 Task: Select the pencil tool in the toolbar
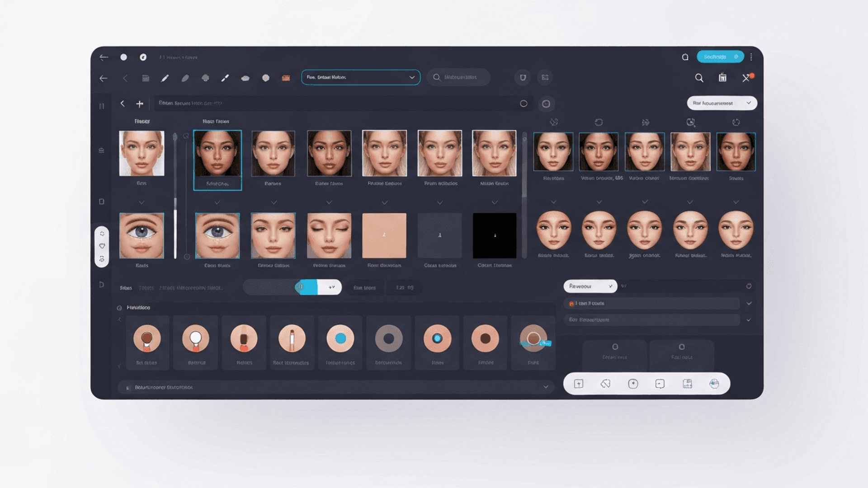point(165,78)
